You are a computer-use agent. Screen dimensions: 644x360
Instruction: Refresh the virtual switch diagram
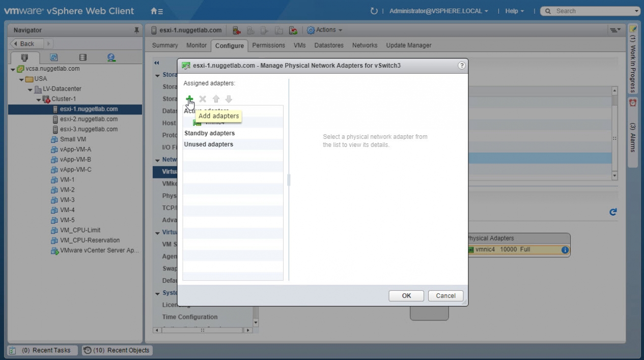click(613, 212)
